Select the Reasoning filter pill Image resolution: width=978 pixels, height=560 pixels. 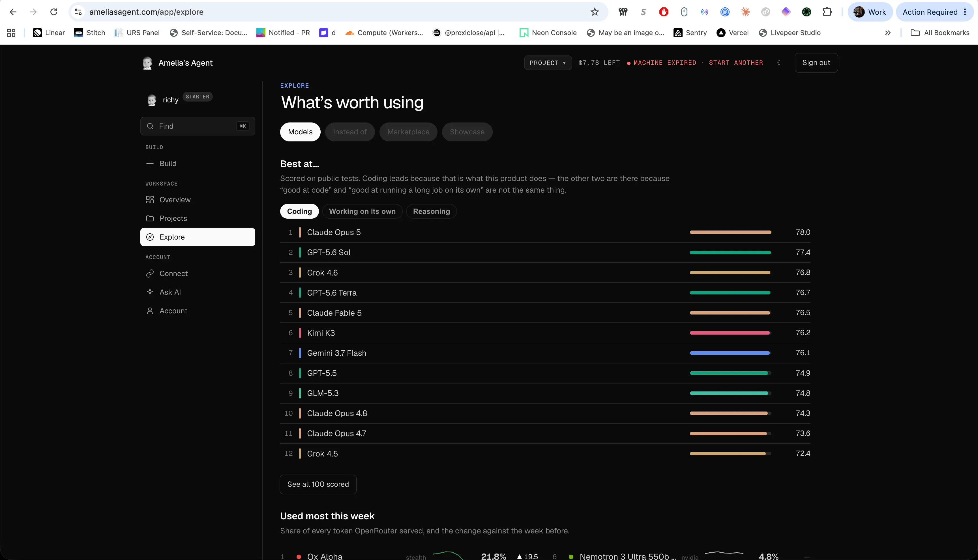click(x=431, y=211)
